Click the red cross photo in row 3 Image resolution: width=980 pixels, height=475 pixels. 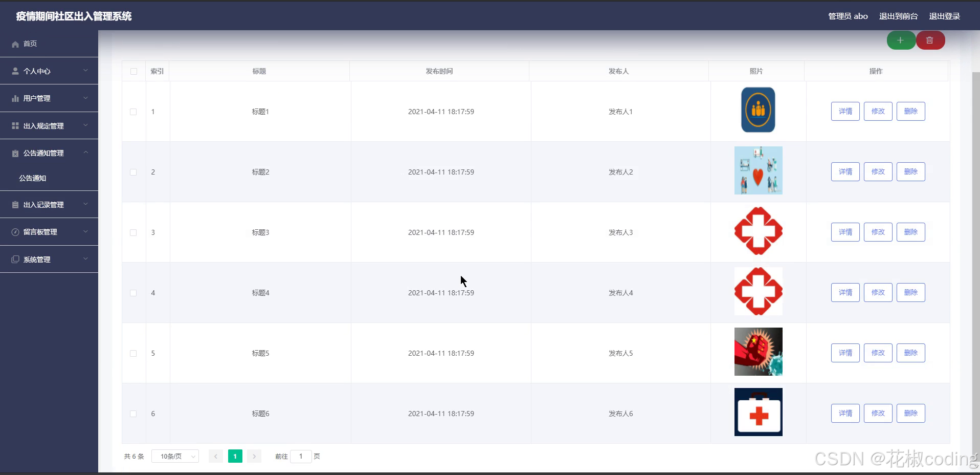[x=759, y=231]
